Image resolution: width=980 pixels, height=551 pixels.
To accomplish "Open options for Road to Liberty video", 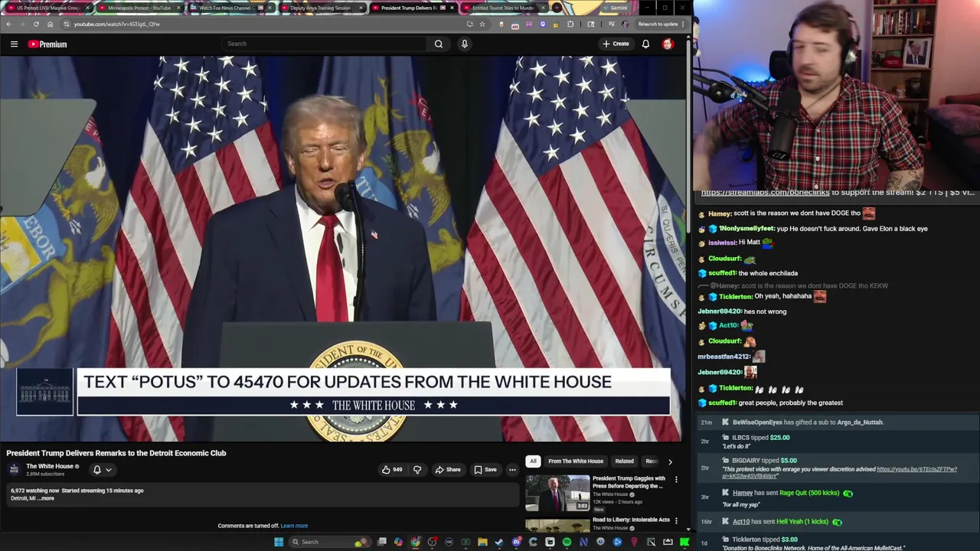I will pos(676,521).
